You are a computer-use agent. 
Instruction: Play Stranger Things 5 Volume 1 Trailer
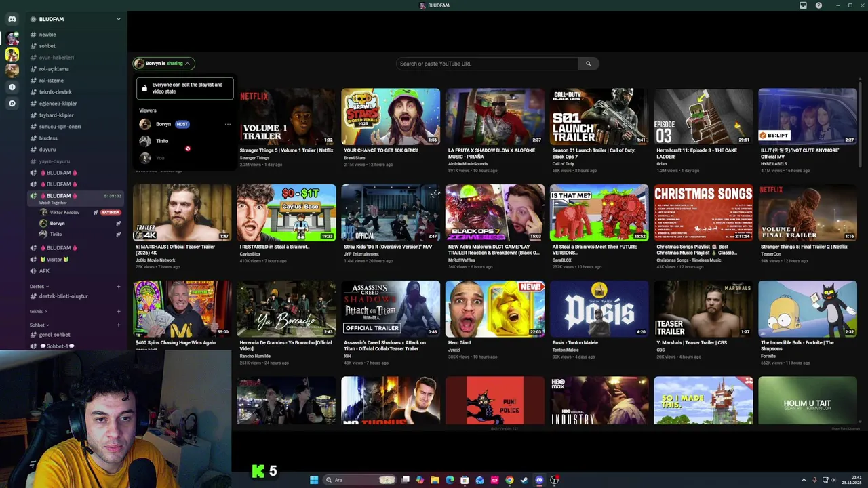(286, 117)
